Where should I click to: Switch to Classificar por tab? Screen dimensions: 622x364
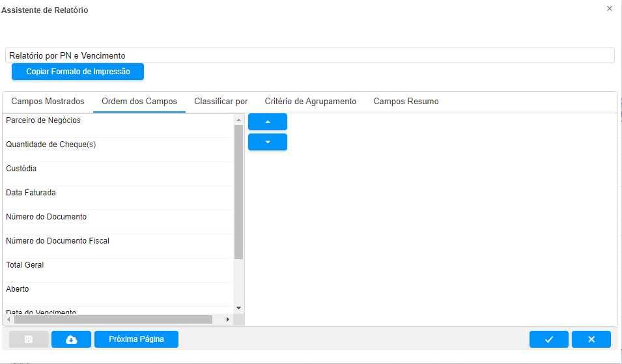tap(221, 102)
